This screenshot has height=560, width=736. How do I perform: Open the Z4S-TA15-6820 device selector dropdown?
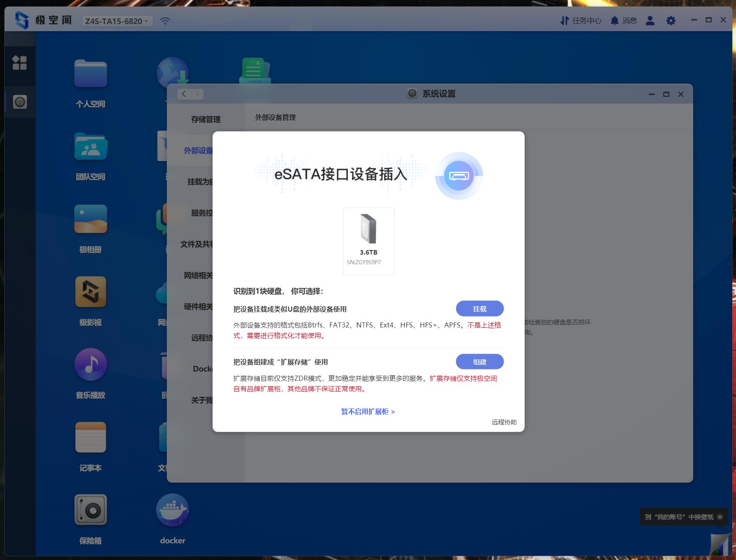[115, 21]
